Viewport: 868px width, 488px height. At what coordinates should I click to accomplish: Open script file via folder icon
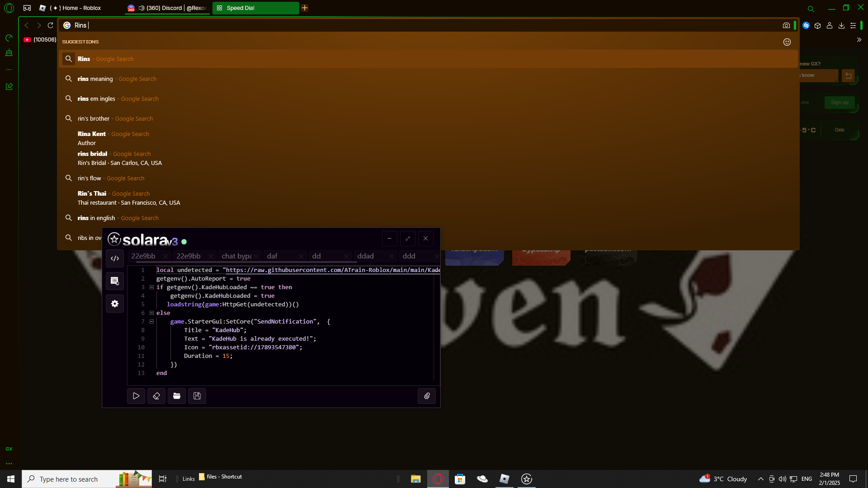pos(177,396)
